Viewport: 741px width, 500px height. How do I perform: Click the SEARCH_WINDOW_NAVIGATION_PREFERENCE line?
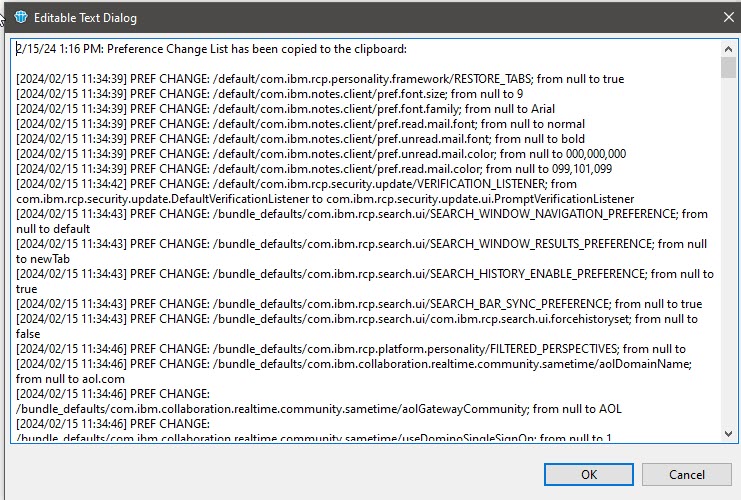tap(362, 214)
